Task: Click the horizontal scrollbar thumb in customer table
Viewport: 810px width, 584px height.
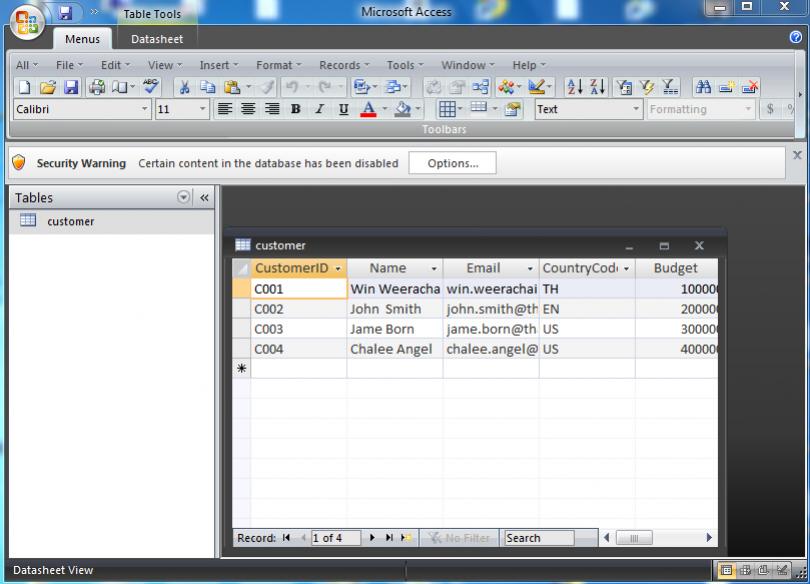Action: (x=634, y=538)
